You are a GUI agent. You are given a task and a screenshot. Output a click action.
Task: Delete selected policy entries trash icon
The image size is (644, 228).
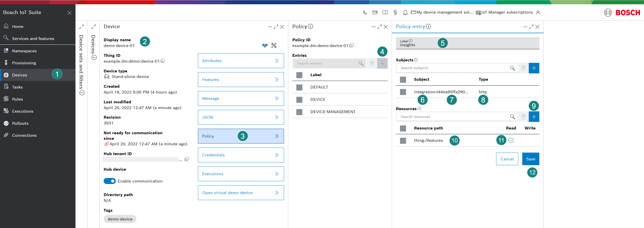click(x=372, y=63)
